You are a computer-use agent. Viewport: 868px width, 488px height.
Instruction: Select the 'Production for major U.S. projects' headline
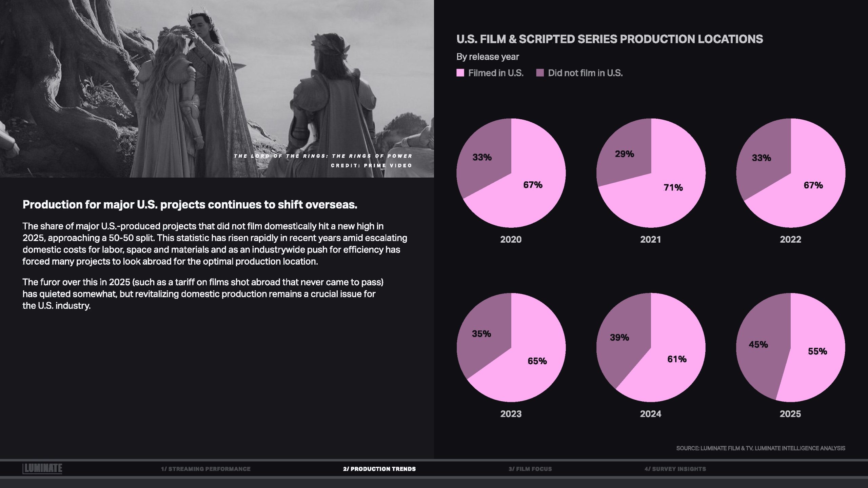pos(190,205)
